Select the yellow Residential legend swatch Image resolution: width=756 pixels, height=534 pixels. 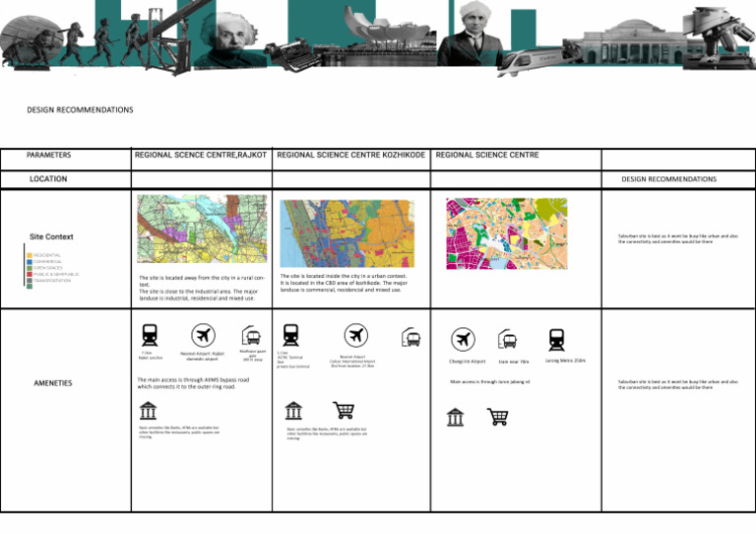[x=30, y=255]
